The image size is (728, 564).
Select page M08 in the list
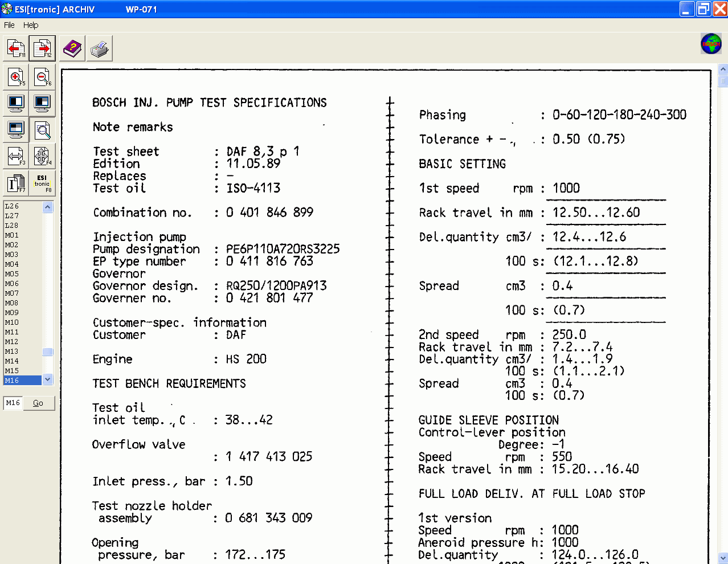pyautogui.click(x=23, y=303)
